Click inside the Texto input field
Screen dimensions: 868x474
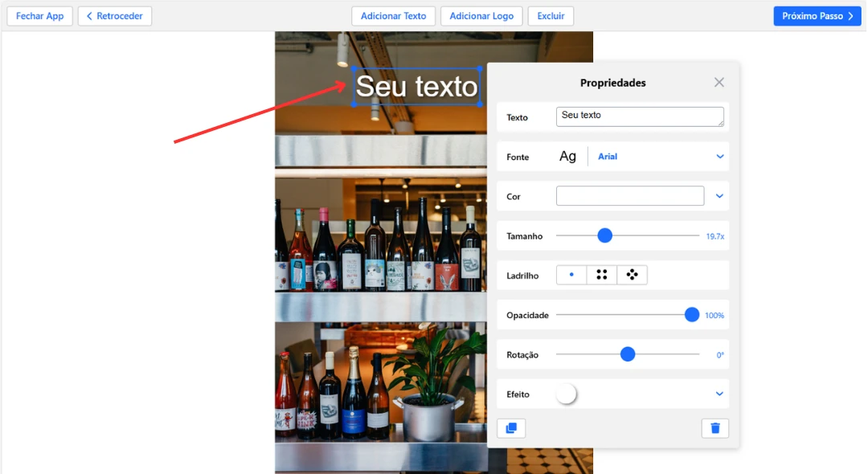click(x=639, y=116)
